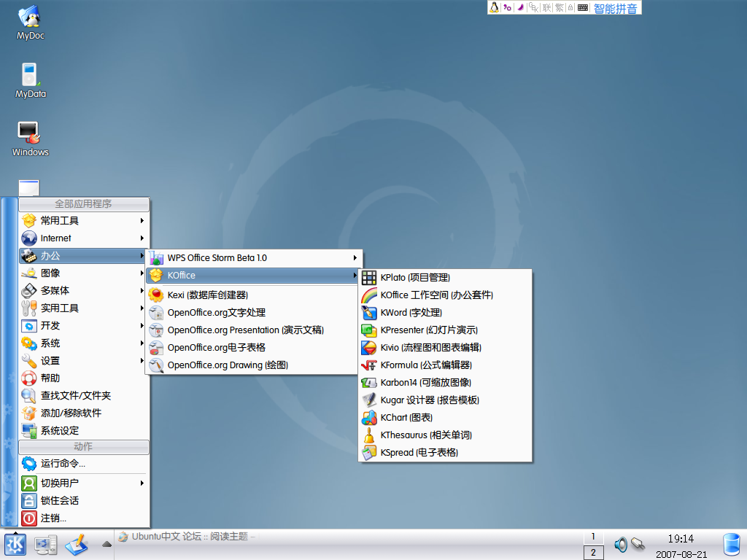Image resolution: width=747 pixels, height=560 pixels.
Task: Click the Kugar report designer icon
Action: click(368, 400)
